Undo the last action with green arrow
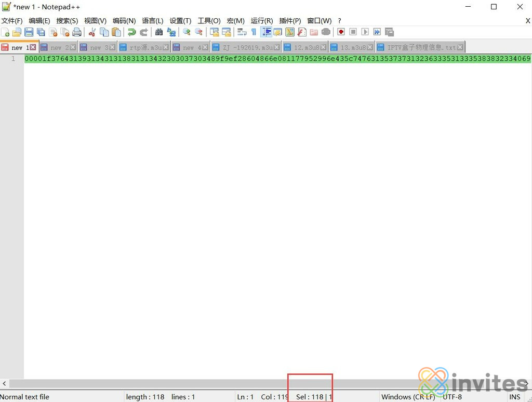Viewport: 532px width, 402px height. click(x=131, y=32)
